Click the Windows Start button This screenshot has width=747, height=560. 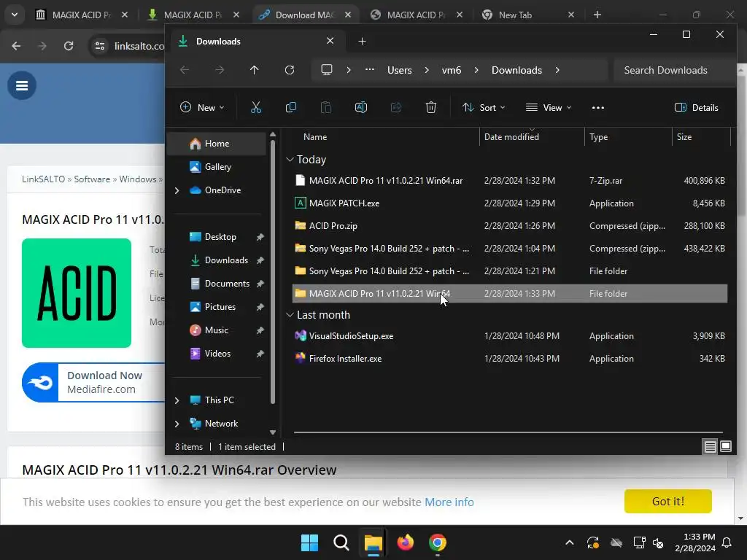tap(309, 542)
